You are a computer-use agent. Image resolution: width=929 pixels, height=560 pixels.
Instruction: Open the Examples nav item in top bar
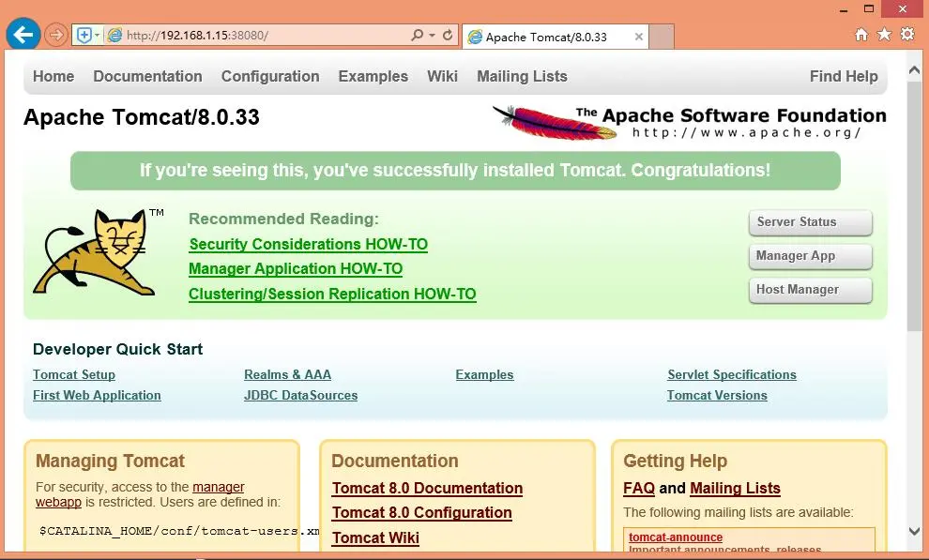click(373, 76)
